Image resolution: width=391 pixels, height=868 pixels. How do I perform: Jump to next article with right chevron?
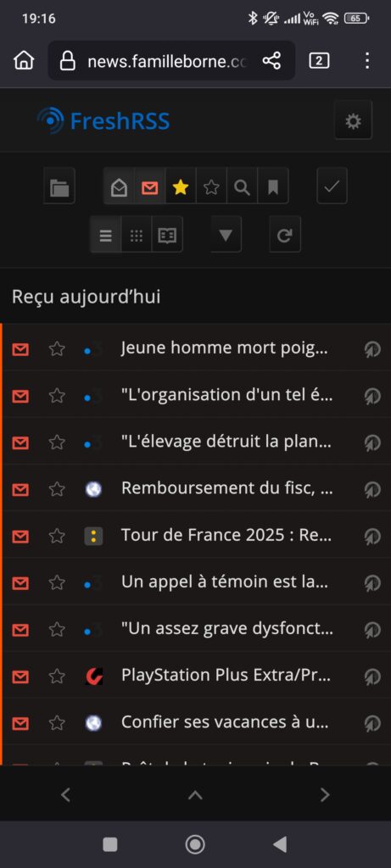tap(325, 795)
